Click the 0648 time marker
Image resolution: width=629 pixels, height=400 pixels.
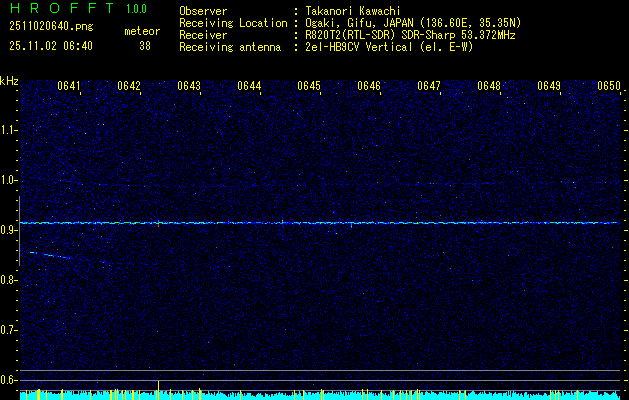[489, 86]
